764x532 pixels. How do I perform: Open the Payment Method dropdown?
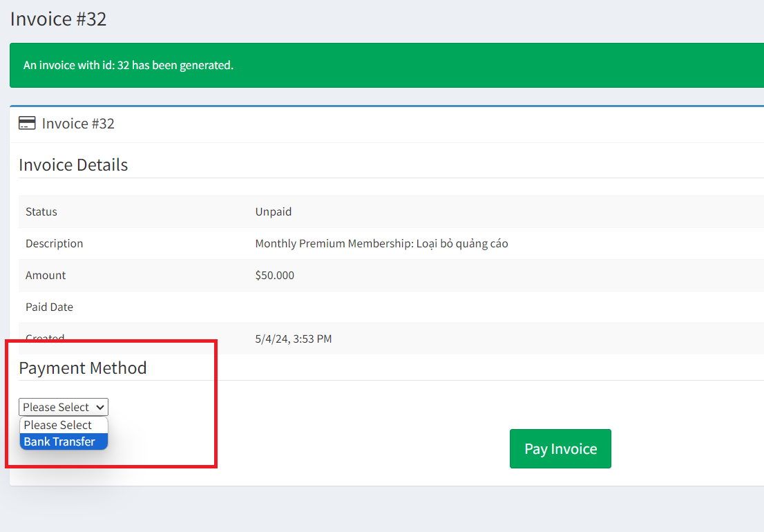point(64,407)
